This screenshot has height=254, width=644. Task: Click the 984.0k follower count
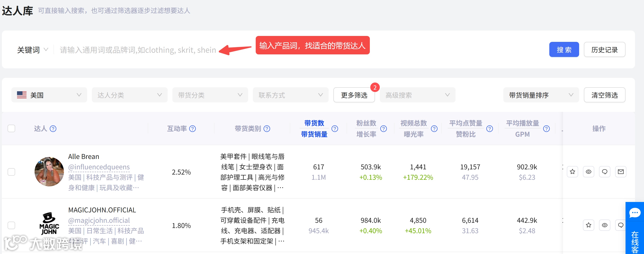click(x=371, y=220)
